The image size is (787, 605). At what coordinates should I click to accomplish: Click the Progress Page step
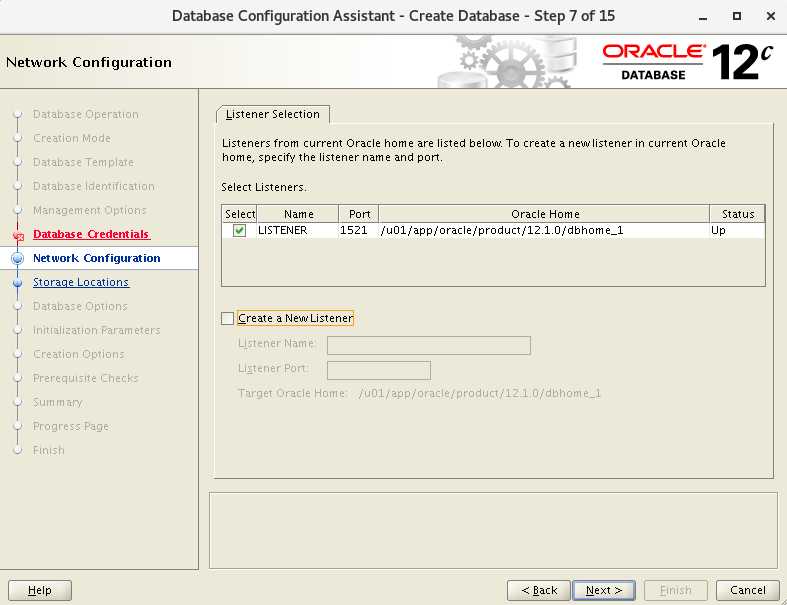click(x=71, y=426)
